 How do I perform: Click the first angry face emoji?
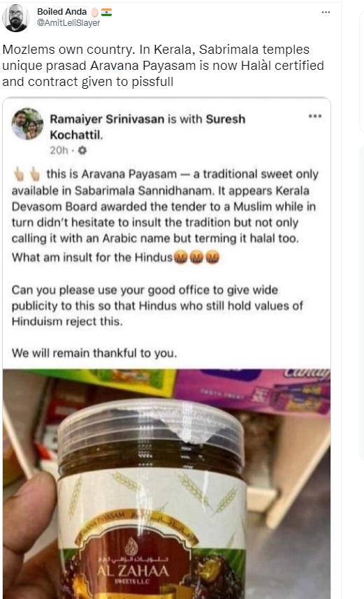coord(181,257)
